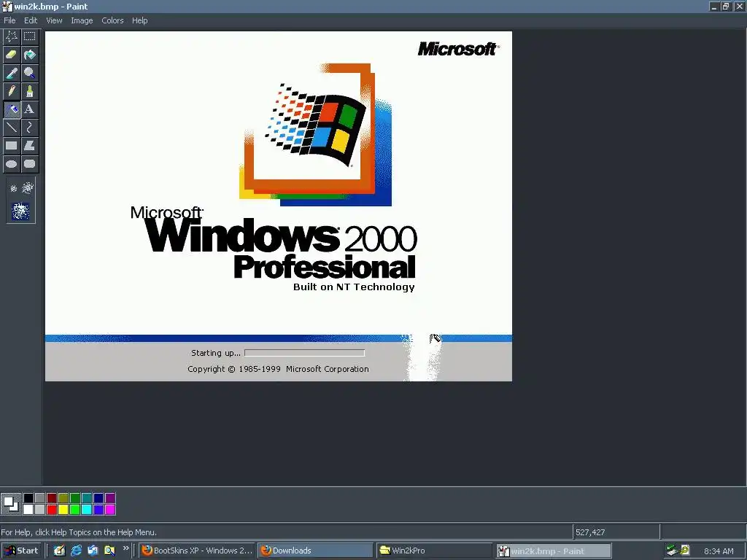747x560 pixels.
Task: Launch Internet Explorer from Quick Launch
Action: tap(76, 551)
